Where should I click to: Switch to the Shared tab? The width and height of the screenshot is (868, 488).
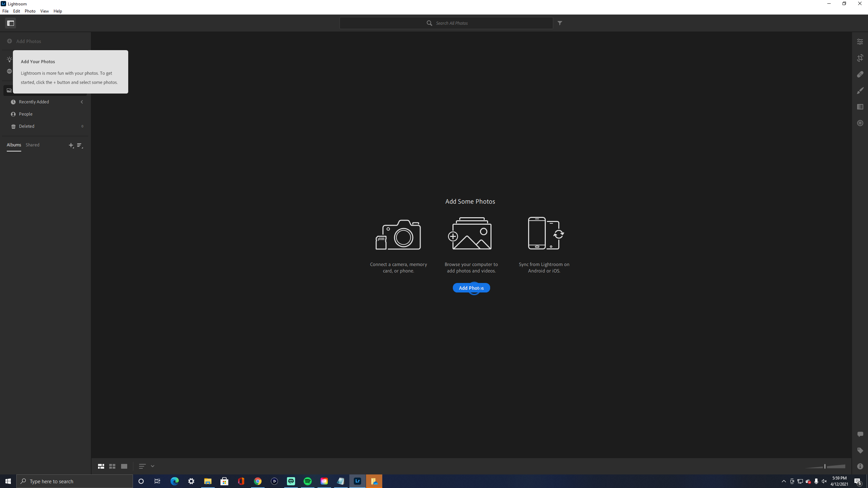click(x=33, y=145)
